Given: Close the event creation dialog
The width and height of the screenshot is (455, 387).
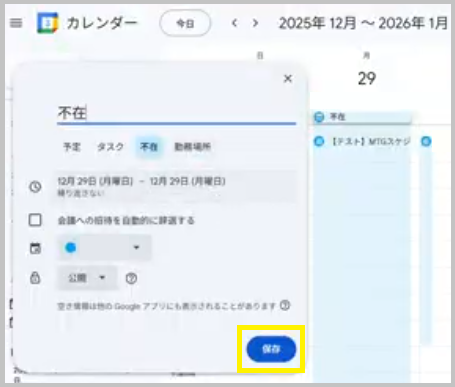Looking at the screenshot, I should tap(288, 79).
